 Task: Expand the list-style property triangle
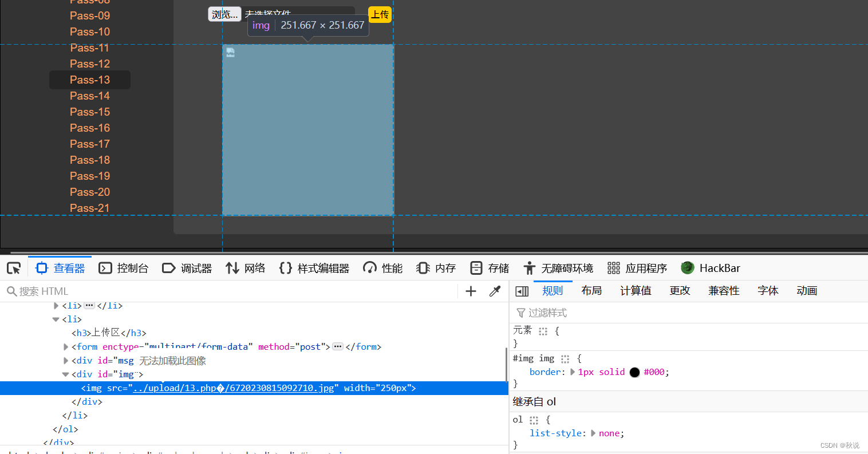593,433
